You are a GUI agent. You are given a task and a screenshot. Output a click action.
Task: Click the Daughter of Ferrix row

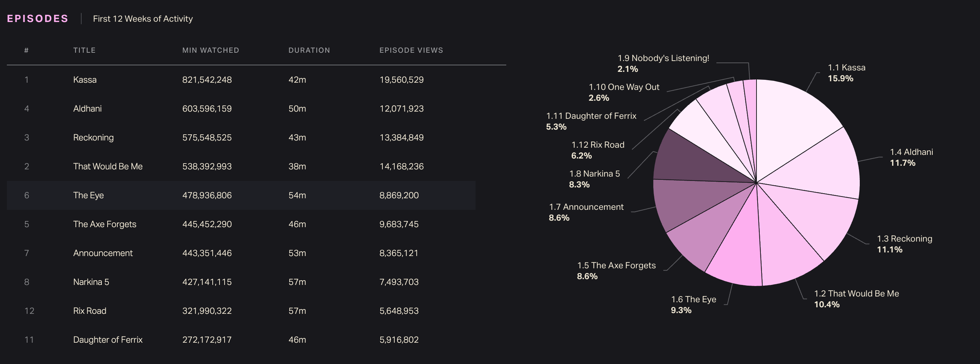click(240, 340)
